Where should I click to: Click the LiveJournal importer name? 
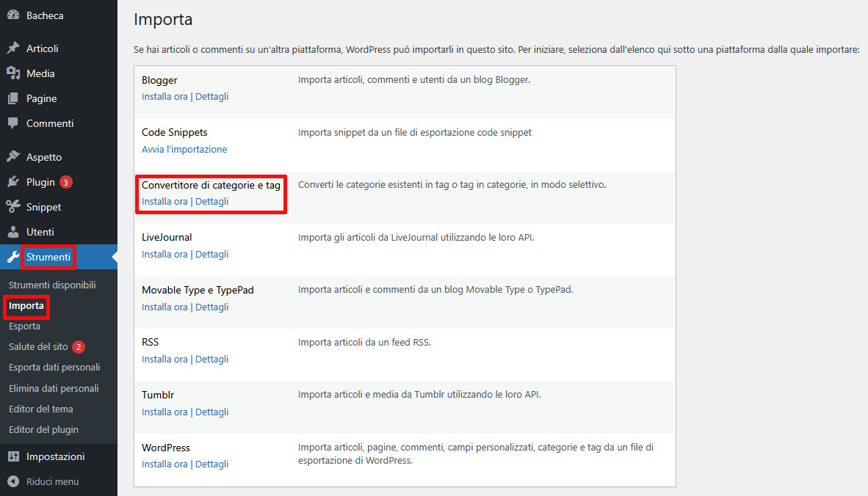(167, 237)
